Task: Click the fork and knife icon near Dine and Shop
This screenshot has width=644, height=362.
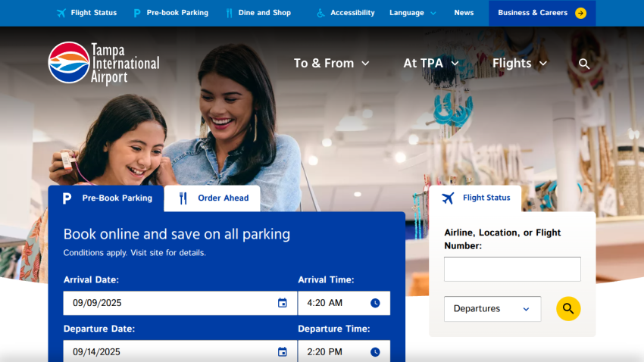Action: [x=229, y=13]
